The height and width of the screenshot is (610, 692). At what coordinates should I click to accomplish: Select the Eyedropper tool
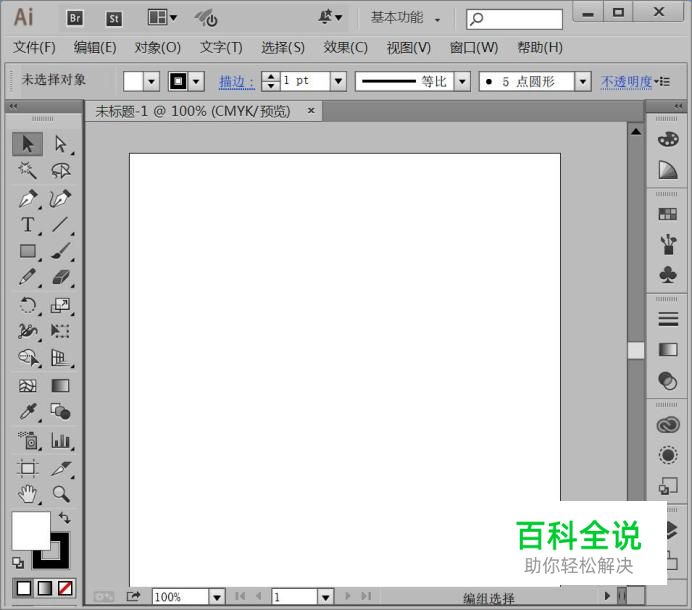(27, 412)
